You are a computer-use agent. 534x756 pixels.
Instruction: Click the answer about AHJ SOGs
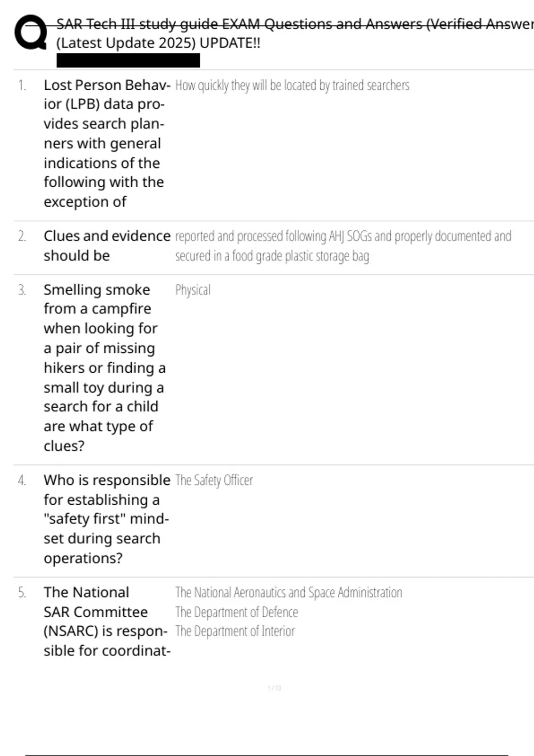pos(343,246)
